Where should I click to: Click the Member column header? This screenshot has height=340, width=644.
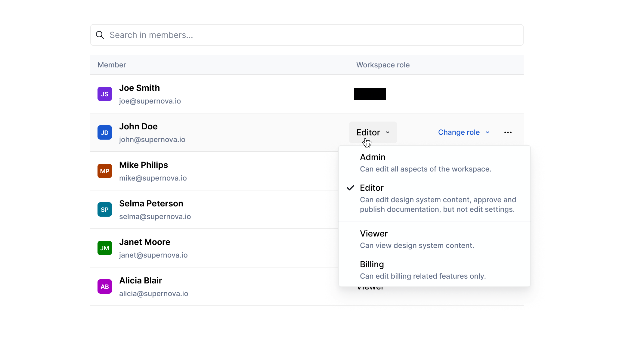[x=111, y=65]
